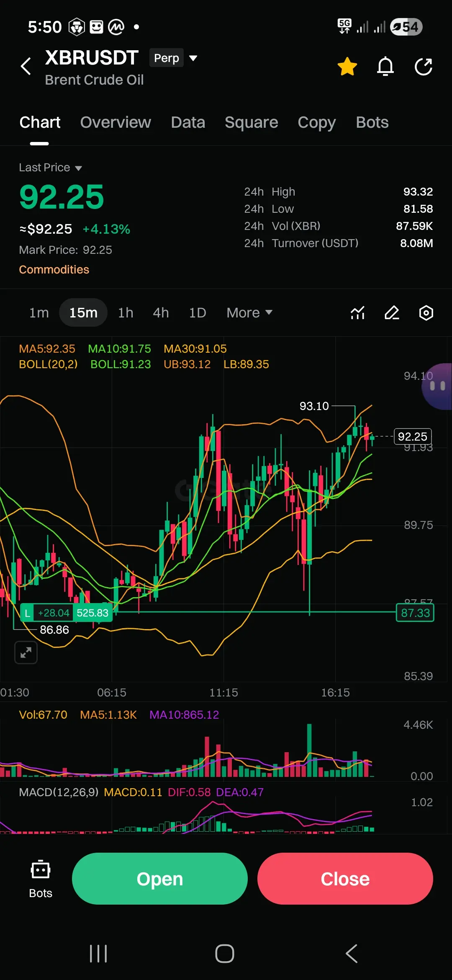Go back using the top-left arrow
This screenshot has height=980, width=452.
tap(26, 66)
